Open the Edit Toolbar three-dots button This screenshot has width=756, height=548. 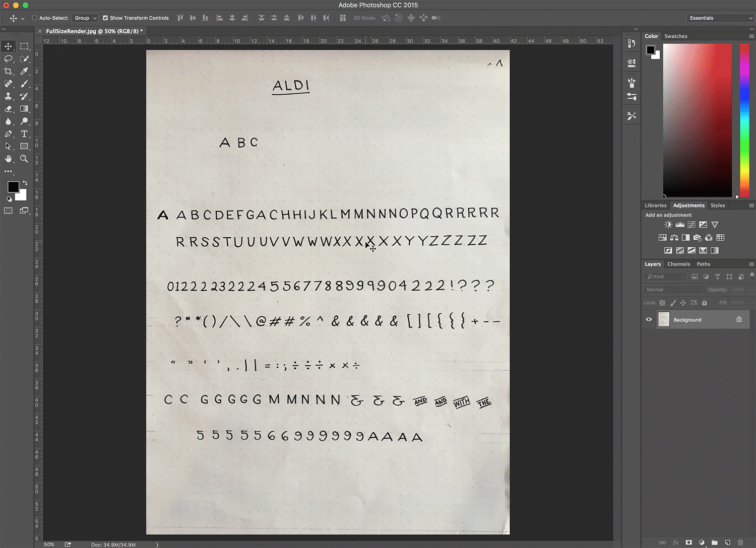click(8, 171)
